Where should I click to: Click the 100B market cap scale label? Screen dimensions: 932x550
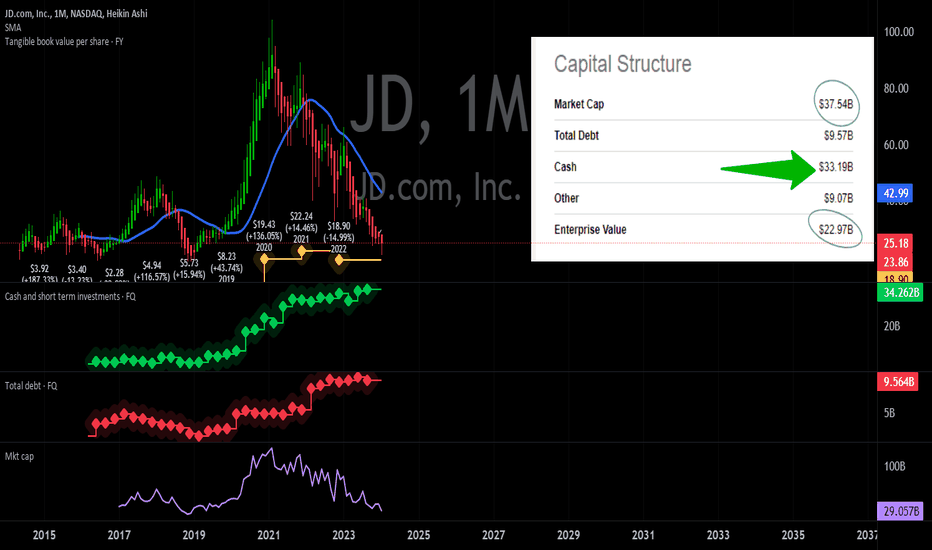[x=895, y=466]
